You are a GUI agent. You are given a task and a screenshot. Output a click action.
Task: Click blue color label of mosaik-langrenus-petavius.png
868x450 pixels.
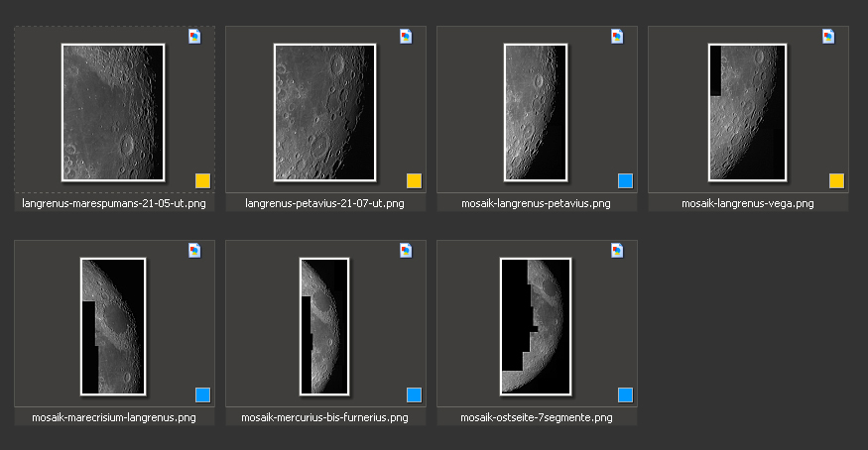[625, 180]
